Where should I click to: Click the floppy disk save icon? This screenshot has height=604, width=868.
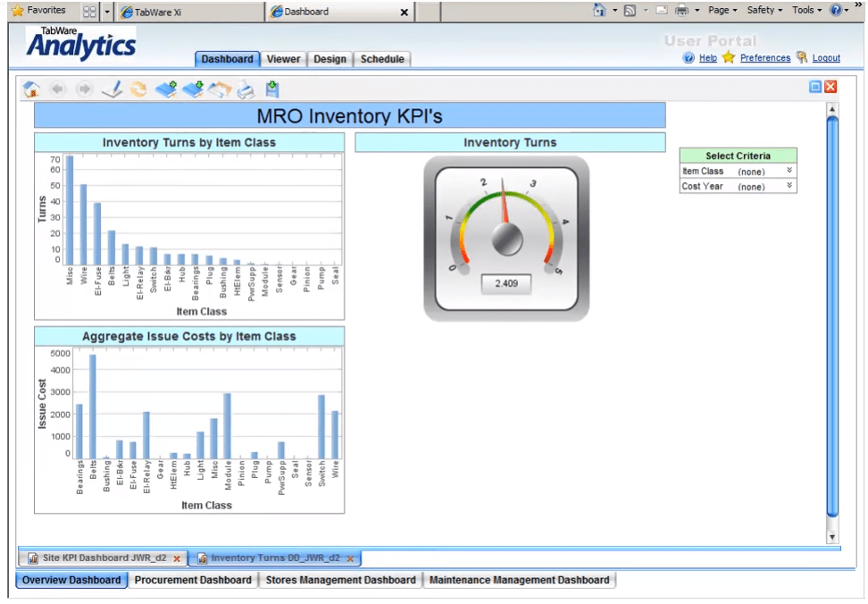coord(271,89)
